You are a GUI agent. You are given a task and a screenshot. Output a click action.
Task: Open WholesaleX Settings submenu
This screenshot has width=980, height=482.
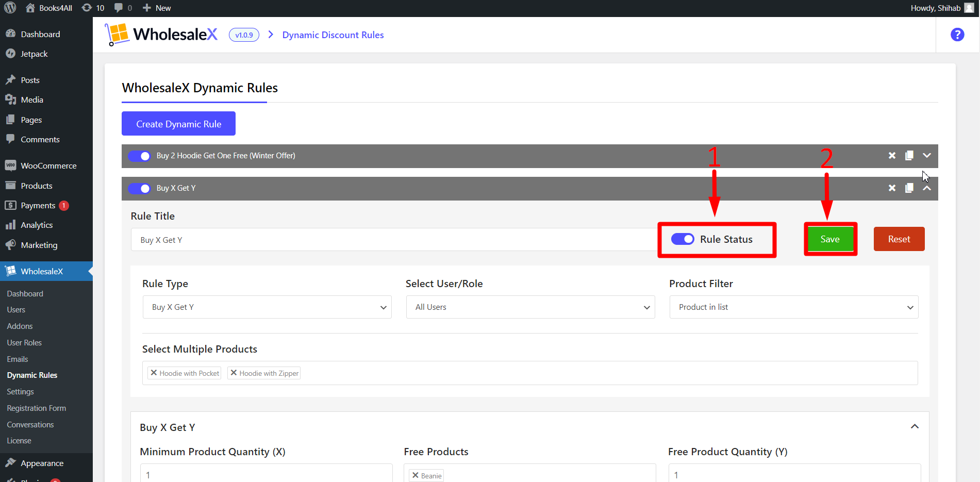[x=20, y=392]
